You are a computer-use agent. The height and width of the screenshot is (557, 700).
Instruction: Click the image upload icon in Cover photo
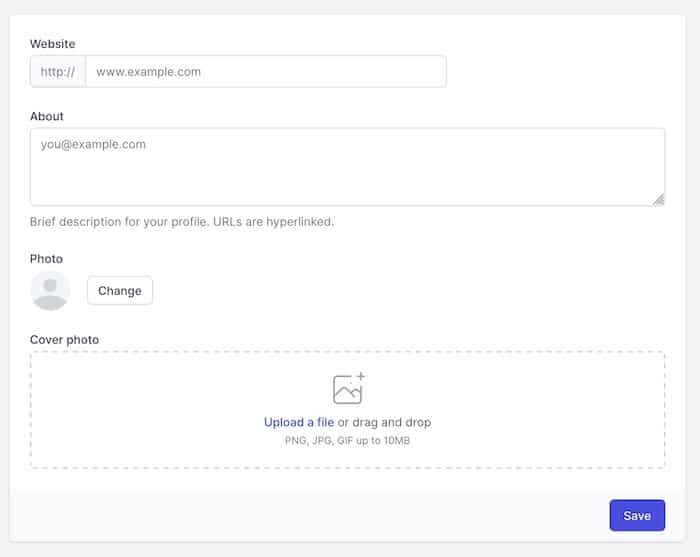coord(347,389)
